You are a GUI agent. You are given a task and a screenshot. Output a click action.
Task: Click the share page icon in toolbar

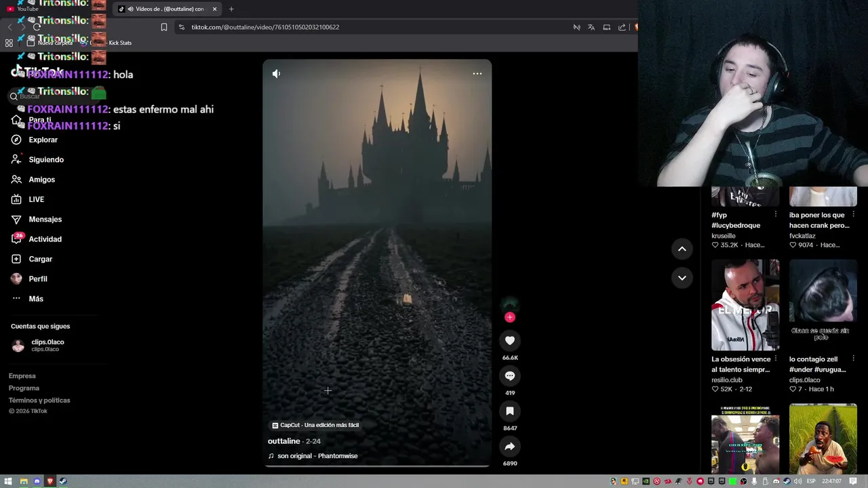pos(622,27)
